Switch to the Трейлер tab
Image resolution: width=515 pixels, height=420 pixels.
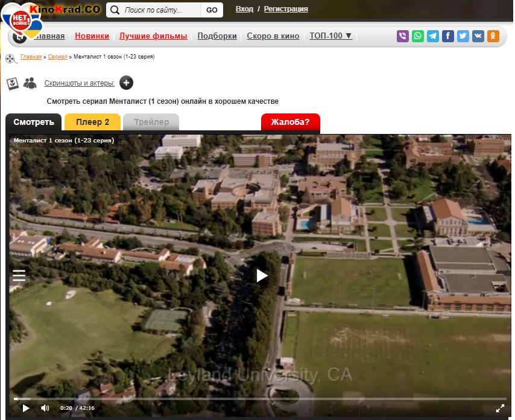point(151,122)
